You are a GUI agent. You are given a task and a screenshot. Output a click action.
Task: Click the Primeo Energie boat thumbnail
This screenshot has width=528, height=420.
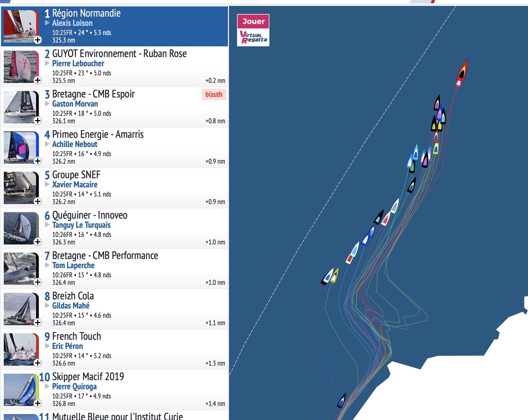pyautogui.click(x=20, y=147)
